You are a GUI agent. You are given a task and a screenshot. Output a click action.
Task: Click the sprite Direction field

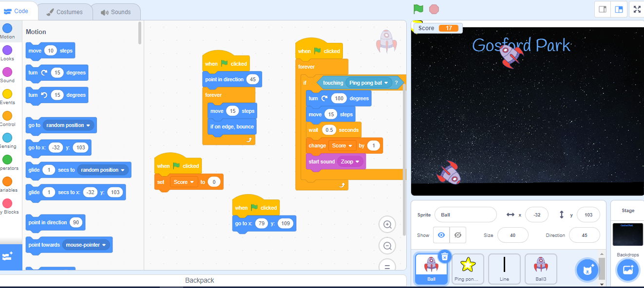pos(585,235)
